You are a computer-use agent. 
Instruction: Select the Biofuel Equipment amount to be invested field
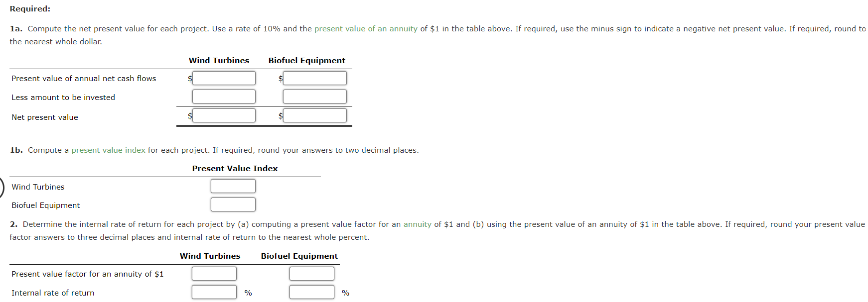pyautogui.click(x=314, y=96)
